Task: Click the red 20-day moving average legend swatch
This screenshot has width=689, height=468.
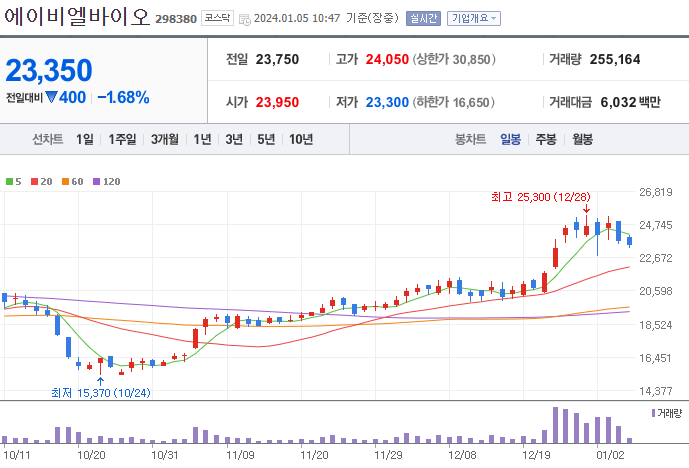Action: point(34,181)
